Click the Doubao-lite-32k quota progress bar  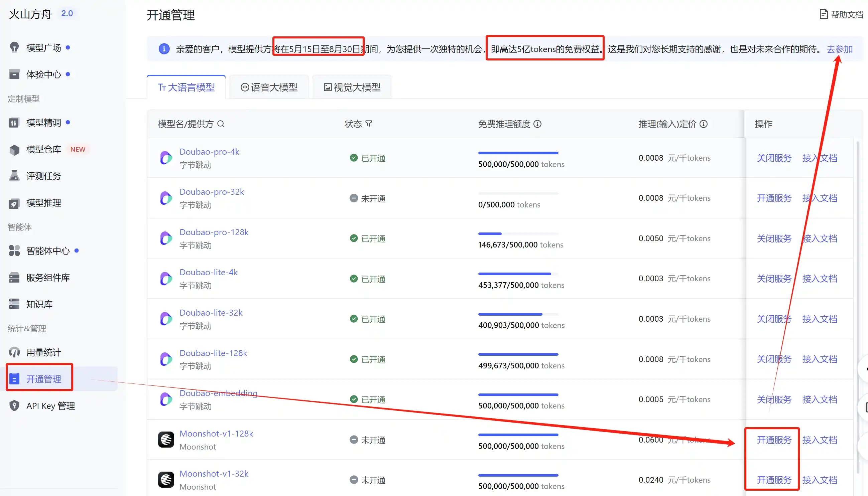coord(518,314)
